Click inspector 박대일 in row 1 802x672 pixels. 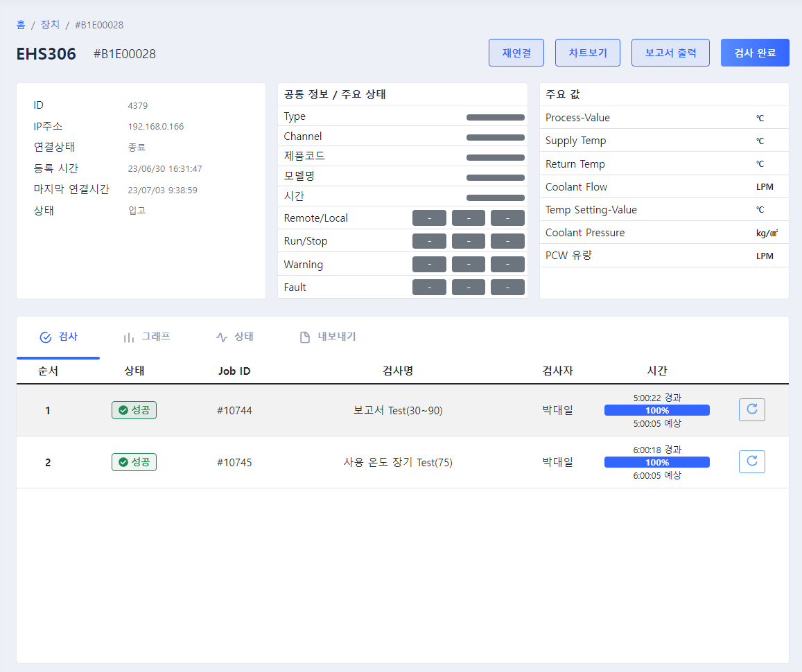(557, 410)
